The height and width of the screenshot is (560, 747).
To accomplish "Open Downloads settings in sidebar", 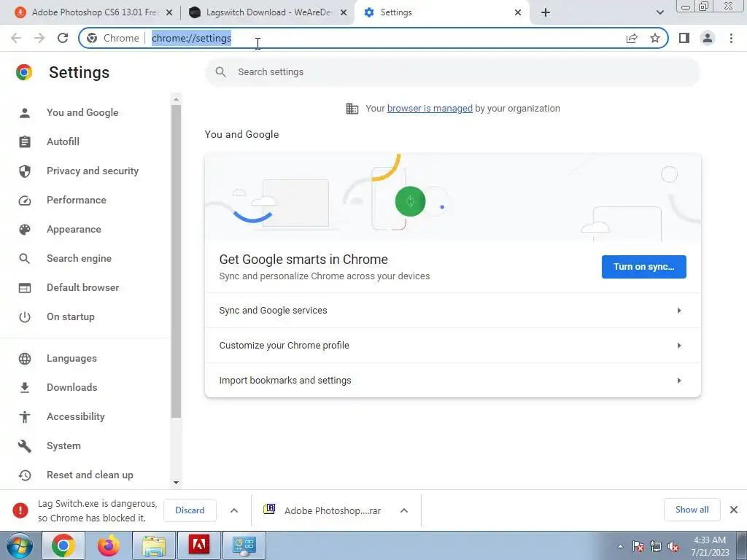I will point(72,387).
